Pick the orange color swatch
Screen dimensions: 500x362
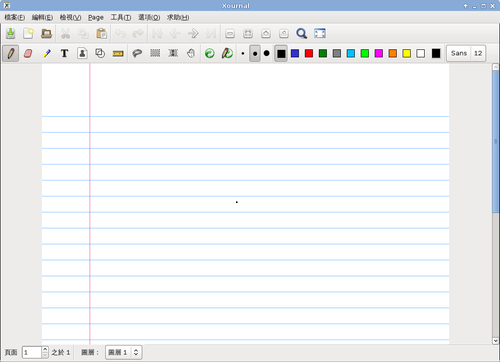click(393, 53)
